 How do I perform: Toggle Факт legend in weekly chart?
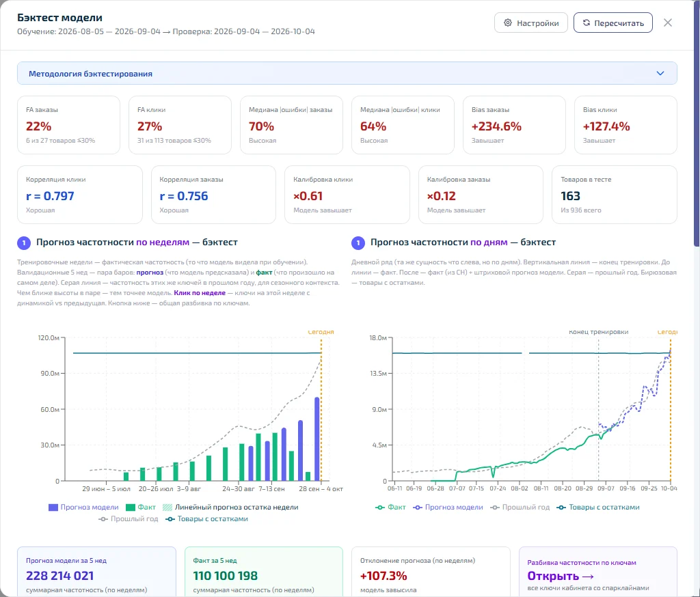point(141,508)
